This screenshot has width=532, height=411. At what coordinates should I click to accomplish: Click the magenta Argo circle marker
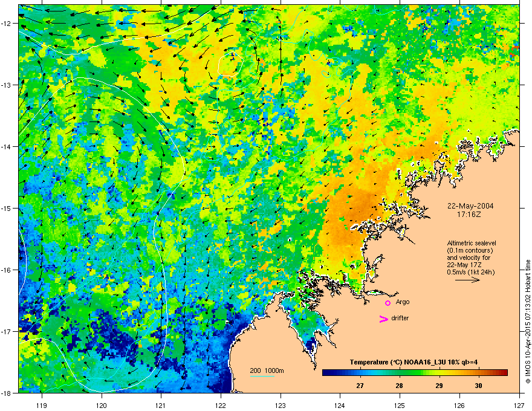click(x=388, y=303)
